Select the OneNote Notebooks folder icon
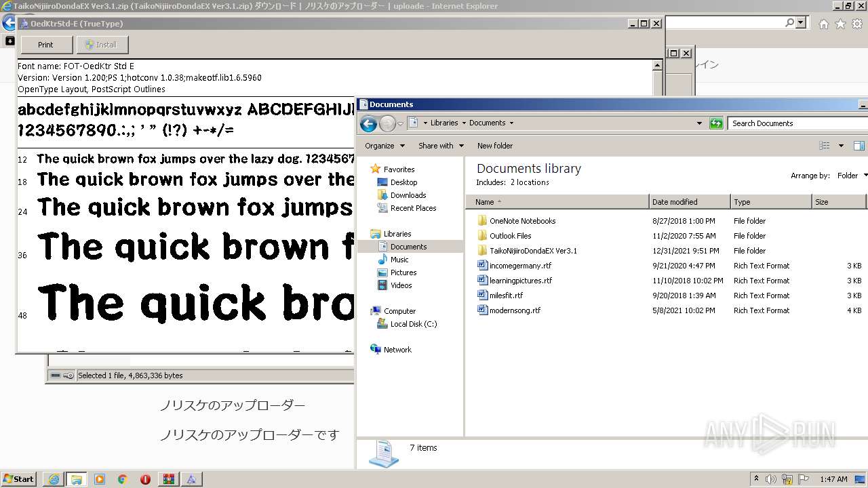Viewport: 868px width, 488px height. [x=482, y=221]
